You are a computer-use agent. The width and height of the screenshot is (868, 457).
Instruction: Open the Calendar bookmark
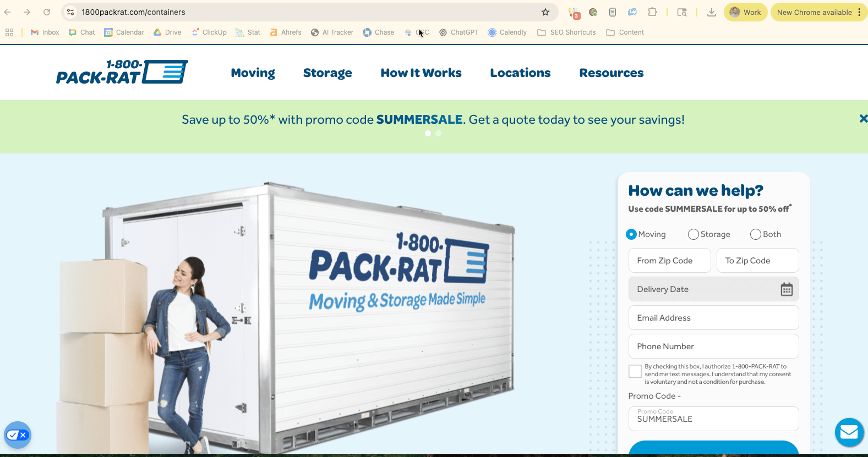pos(124,32)
